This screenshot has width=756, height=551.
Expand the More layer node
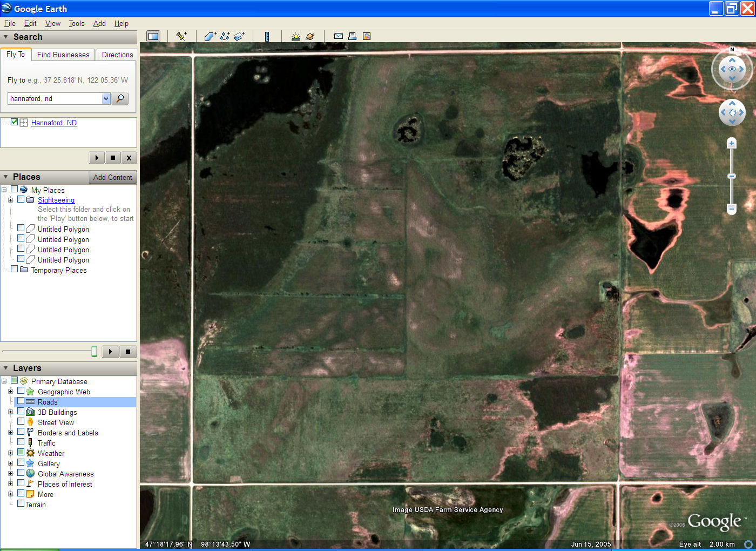click(x=10, y=494)
